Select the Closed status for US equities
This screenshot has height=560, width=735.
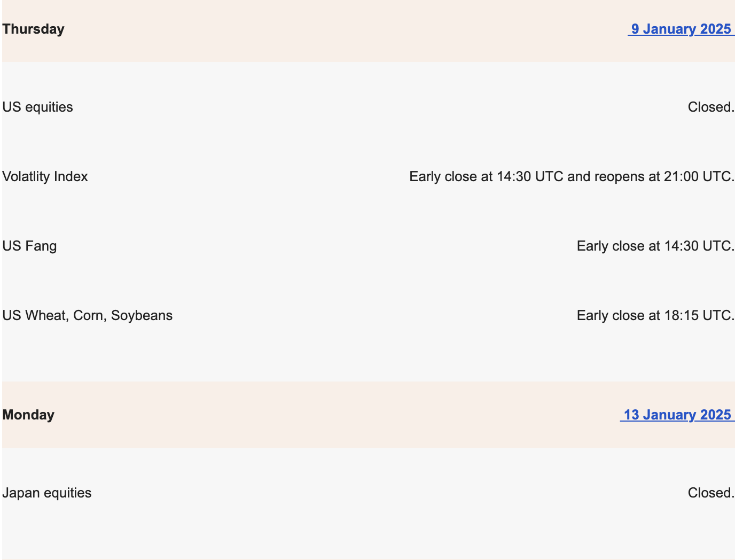pyautogui.click(x=711, y=107)
